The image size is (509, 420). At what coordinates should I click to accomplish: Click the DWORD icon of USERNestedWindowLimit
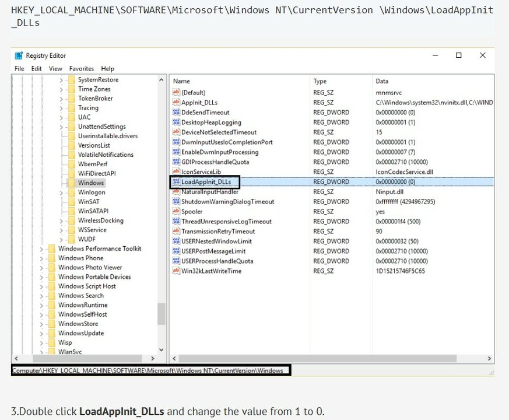point(176,241)
